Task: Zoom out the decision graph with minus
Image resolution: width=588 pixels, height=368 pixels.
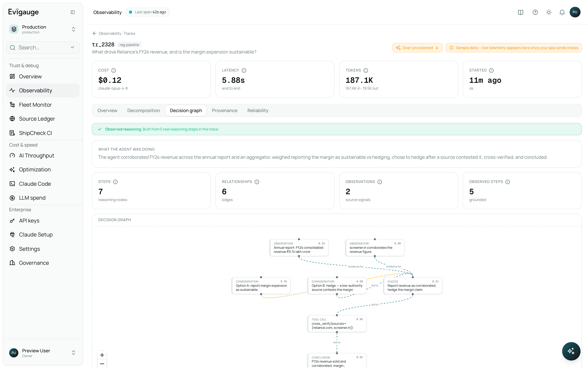Action: 102,364
